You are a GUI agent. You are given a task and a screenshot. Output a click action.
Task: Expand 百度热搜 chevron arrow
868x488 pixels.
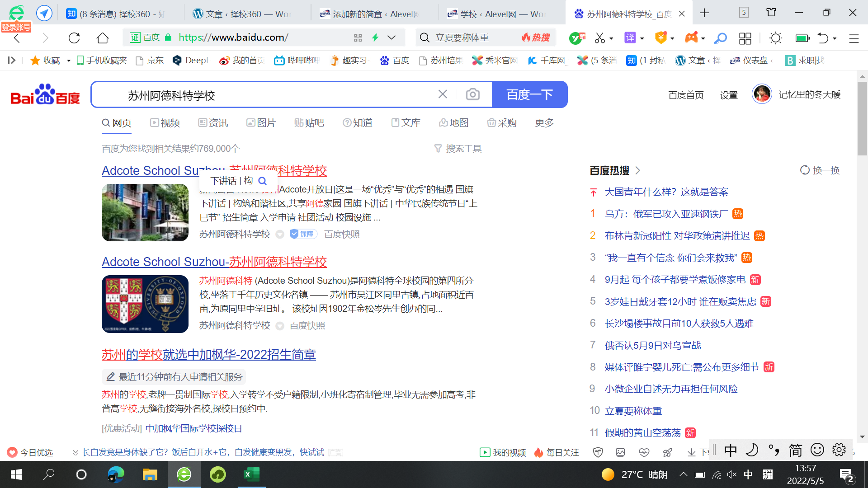(638, 170)
